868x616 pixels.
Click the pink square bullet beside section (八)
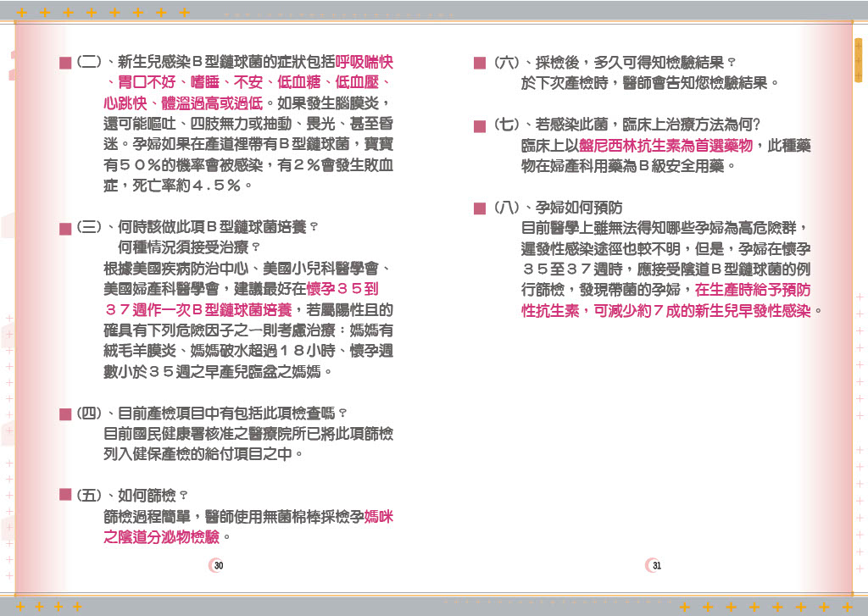point(480,208)
